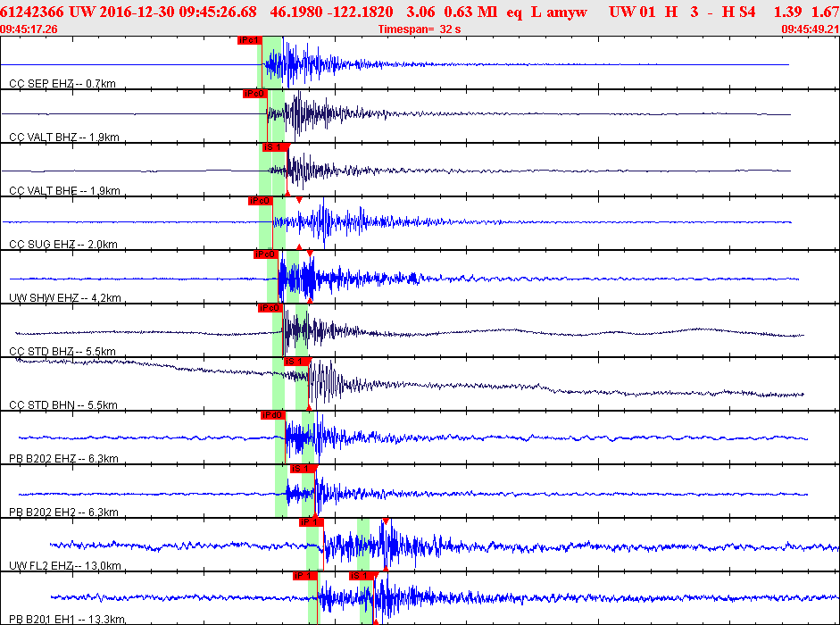Screen dimensions: 840x625
Task: Click the start time 09:45:17.26 label
Action: click(x=29, y=29)
